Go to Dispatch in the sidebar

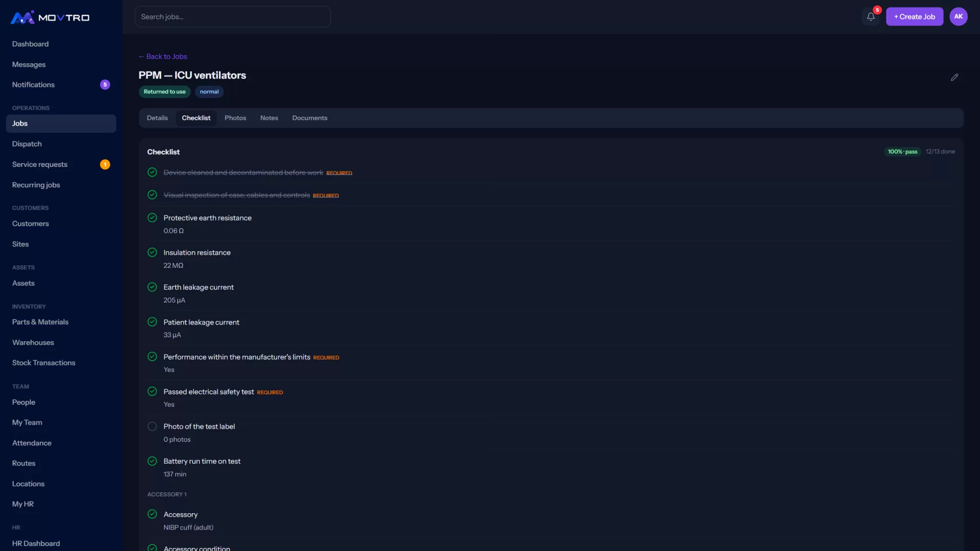(61, 144)
